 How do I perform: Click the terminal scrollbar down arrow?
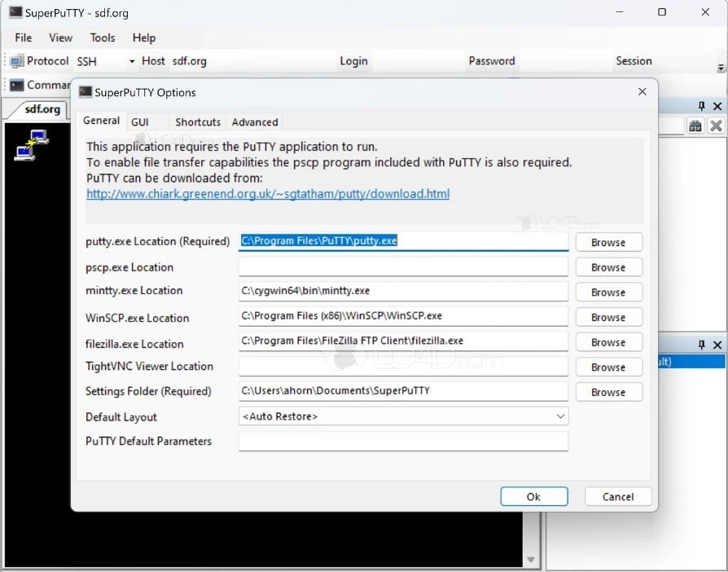pyautogui.click(x=531, y=559)
